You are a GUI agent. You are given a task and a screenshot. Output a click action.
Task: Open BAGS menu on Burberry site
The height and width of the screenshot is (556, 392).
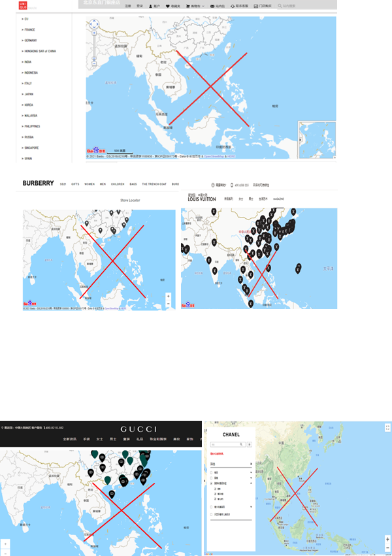(133, 184)
